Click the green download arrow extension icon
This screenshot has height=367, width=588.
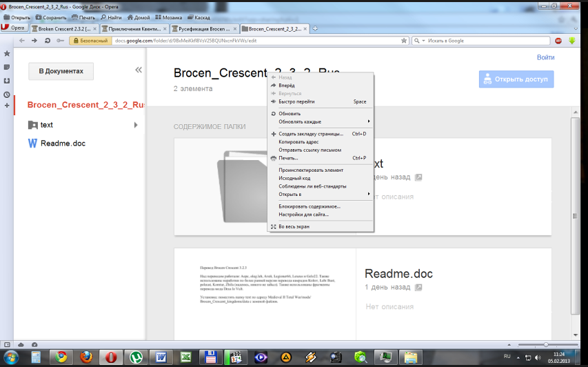572,41
